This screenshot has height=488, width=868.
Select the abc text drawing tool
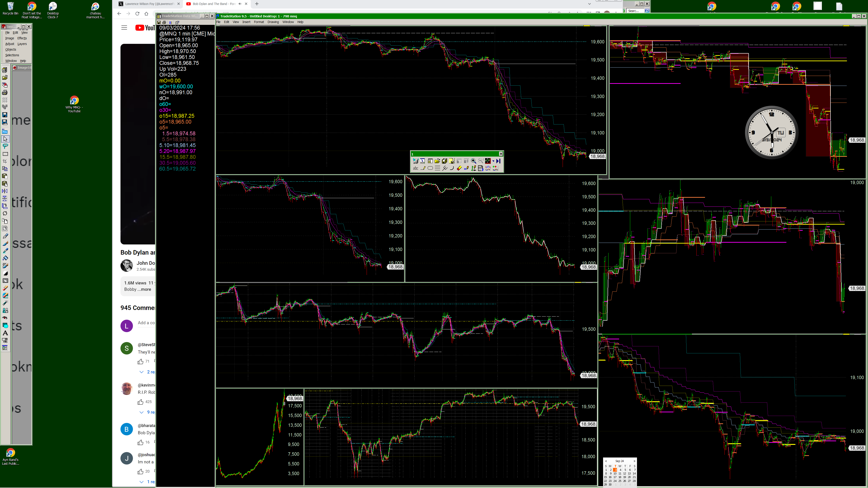pos(416,168)
